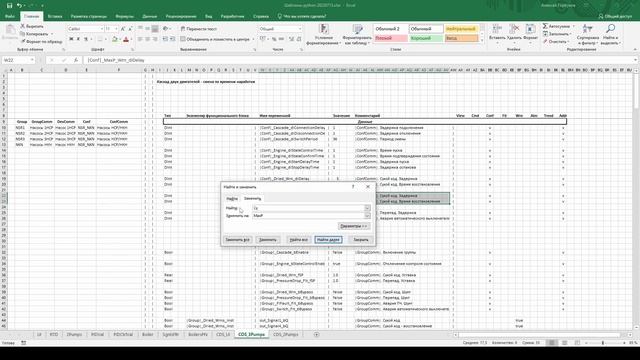Click the Clear (Очистить) eraser icon
The height and width of the screenshot is (360, 640).
545,41
